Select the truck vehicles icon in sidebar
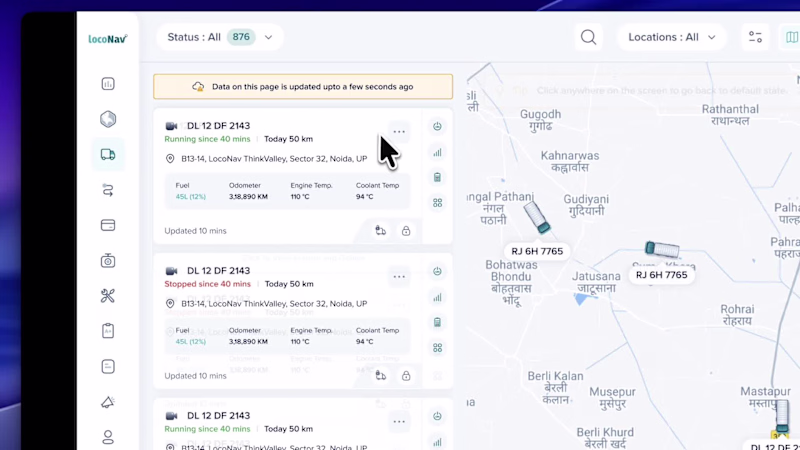The height and width of the screenshot is (450, 800). click(x=108, y=155)
